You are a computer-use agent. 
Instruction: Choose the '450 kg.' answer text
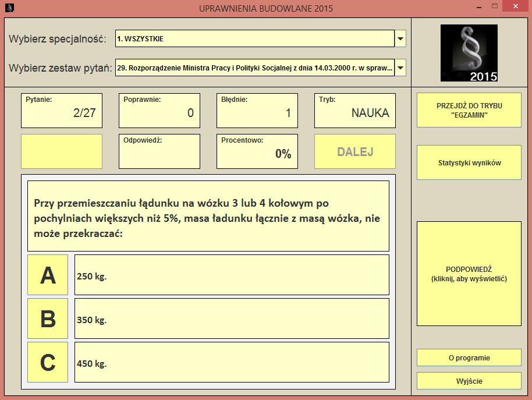point(232,362)
